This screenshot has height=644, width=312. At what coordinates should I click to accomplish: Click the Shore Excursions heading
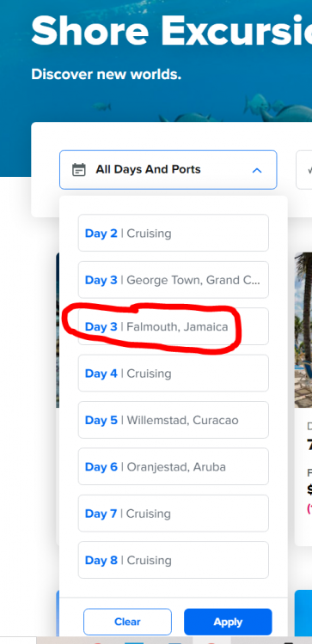(x=171, y=31)
